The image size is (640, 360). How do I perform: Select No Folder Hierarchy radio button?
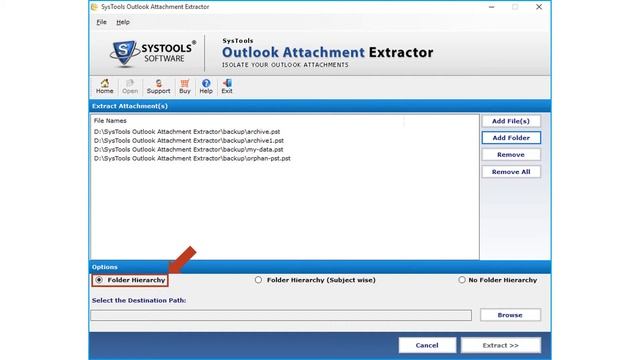pyautogui.click(x=462, y=280)
